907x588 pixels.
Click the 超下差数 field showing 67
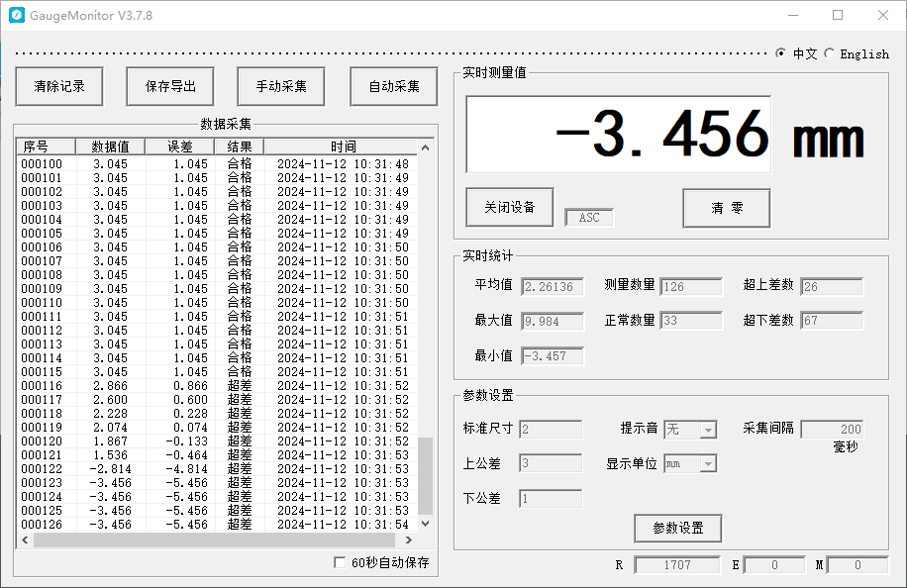(832, 321)
